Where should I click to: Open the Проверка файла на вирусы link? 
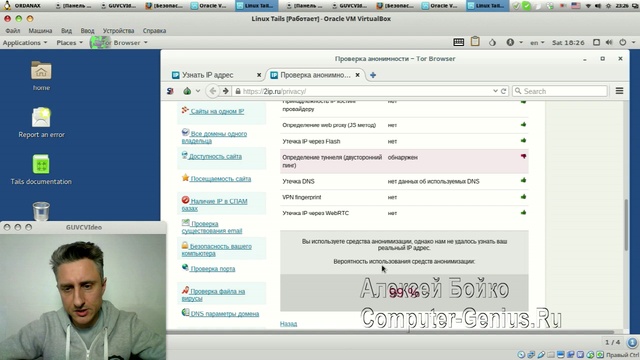[x=213, y=295]
